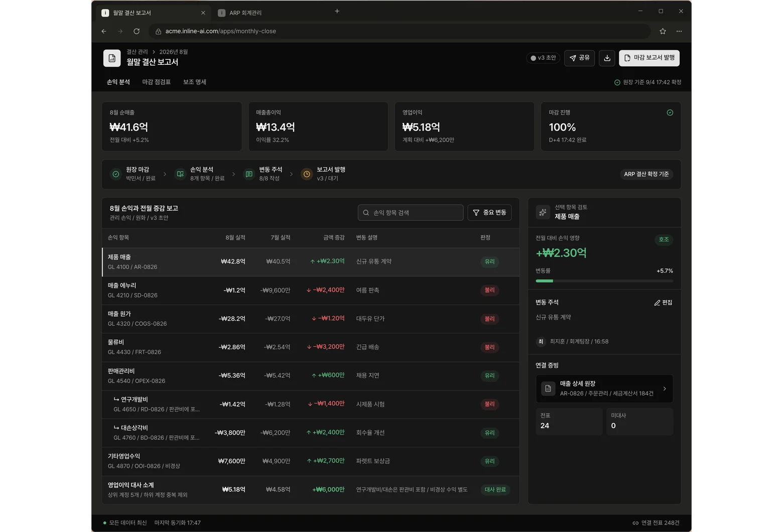Select the 기타영업수익 row

pyautogui.click(x=311, y=461)
